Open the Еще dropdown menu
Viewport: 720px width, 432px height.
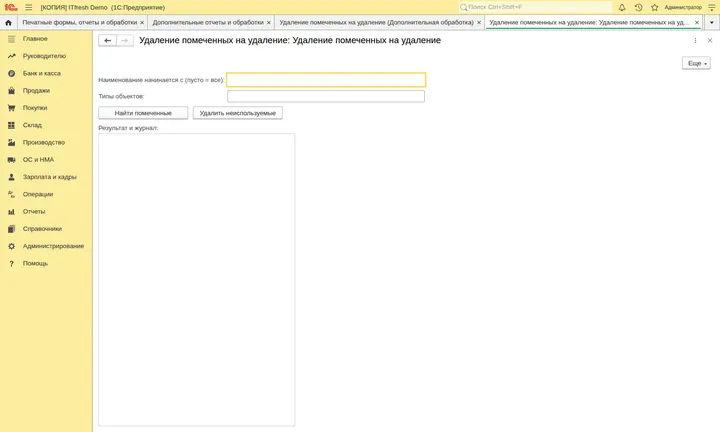(696, 63)
